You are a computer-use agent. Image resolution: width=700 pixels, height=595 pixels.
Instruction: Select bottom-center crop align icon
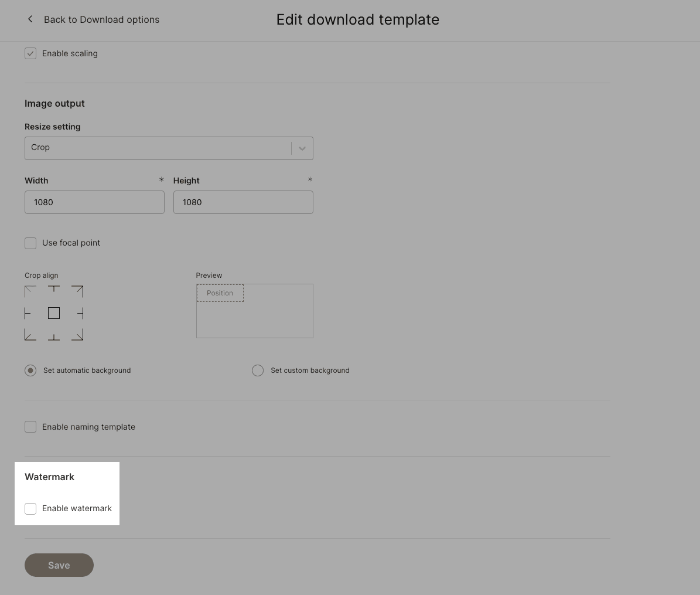[53, 335]
